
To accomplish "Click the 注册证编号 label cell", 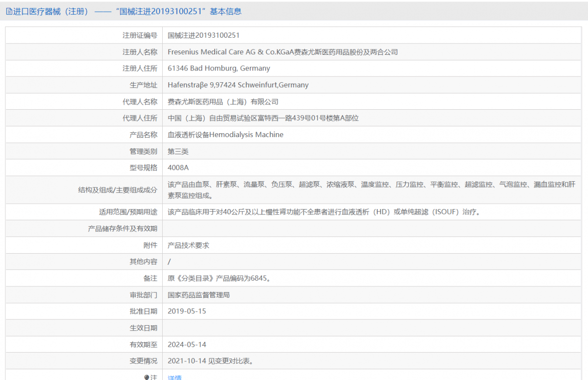I will click(x=140, y=35).
